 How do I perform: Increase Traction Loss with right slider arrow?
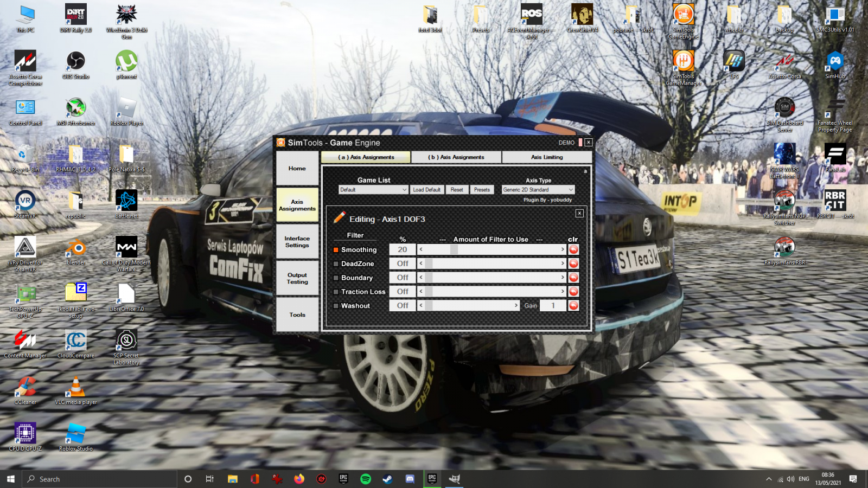[563, 292]
